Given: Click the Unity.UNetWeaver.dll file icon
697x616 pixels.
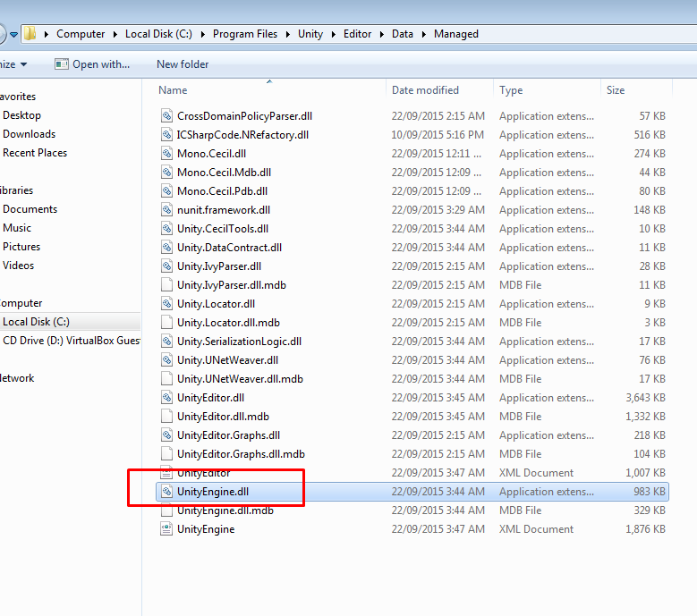Looking at the screenshot, I should click(x=166, y=360).
